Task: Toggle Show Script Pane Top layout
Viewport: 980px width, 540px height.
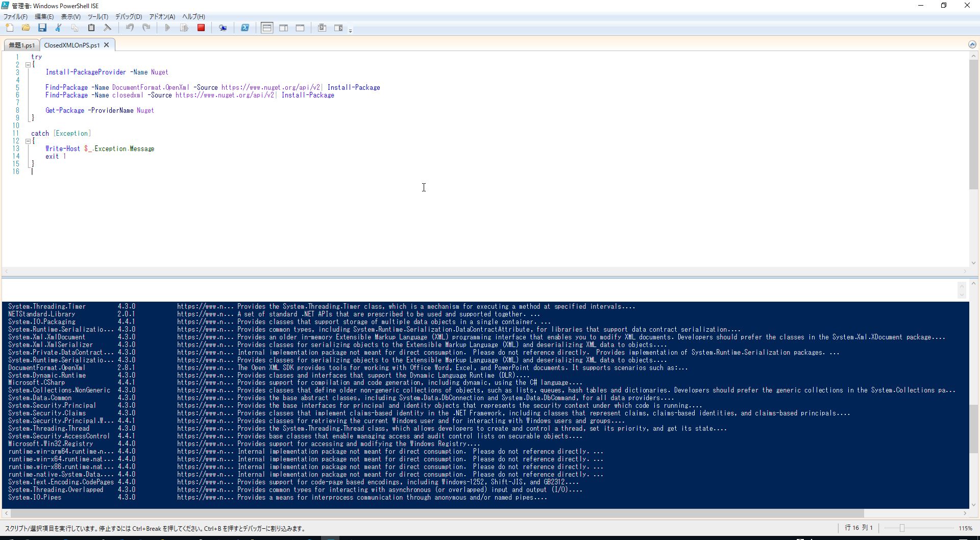Action: click(x=267, y=28)
